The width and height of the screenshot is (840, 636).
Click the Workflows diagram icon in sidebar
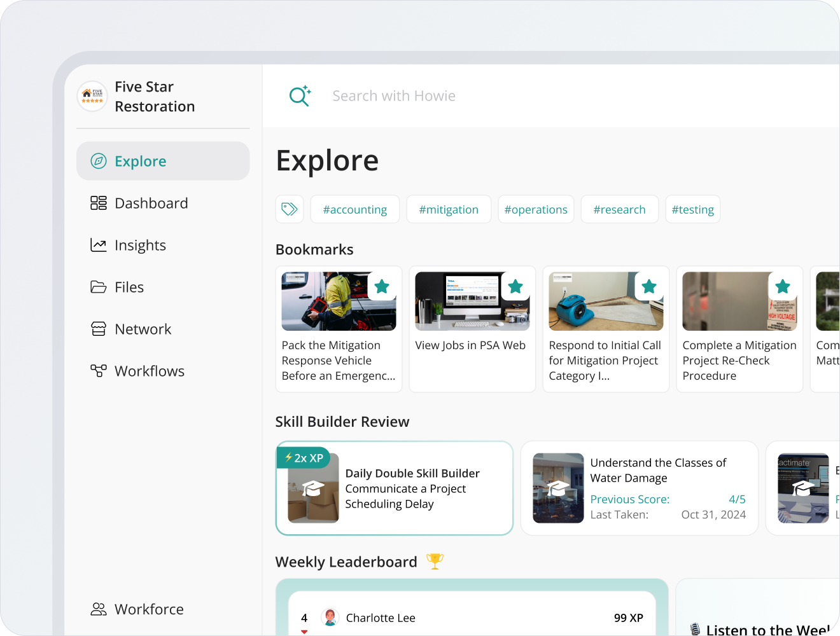point(99,371)
